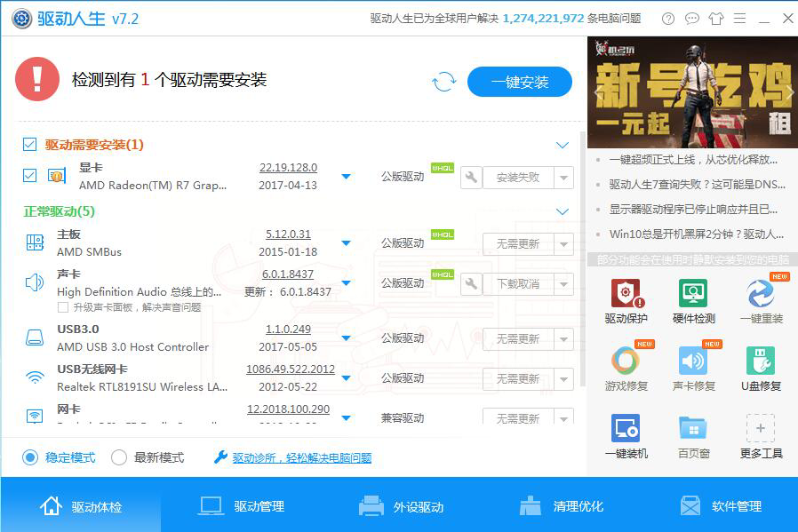Click the 主板 motherboard device icon
The height and width of the screenshot is (532, 798).
point(36,242)
